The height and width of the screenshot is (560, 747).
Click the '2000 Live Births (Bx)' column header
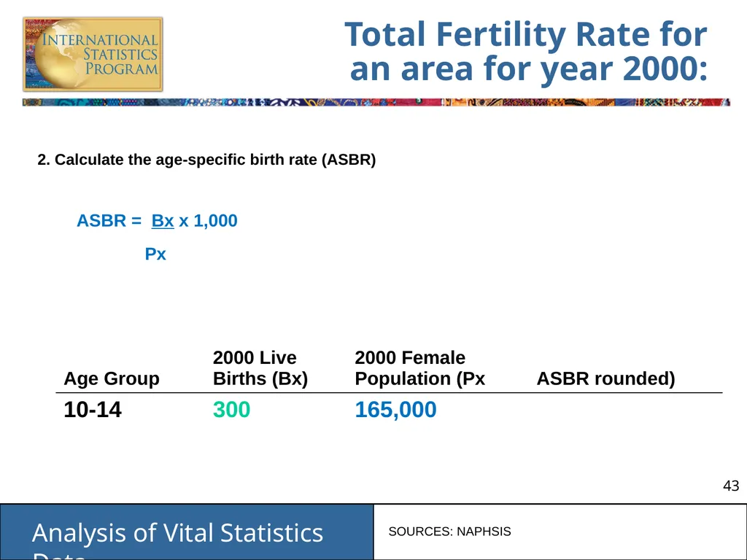pos(260,367)
